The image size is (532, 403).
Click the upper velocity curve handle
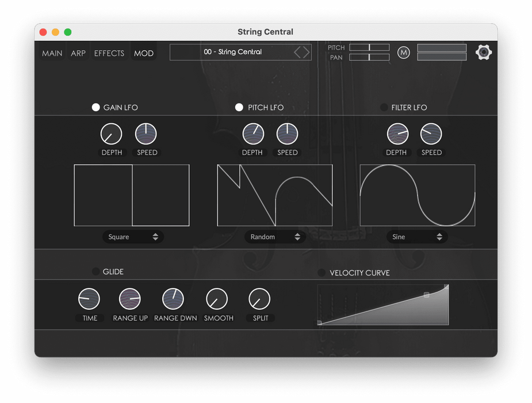point(426,295)
